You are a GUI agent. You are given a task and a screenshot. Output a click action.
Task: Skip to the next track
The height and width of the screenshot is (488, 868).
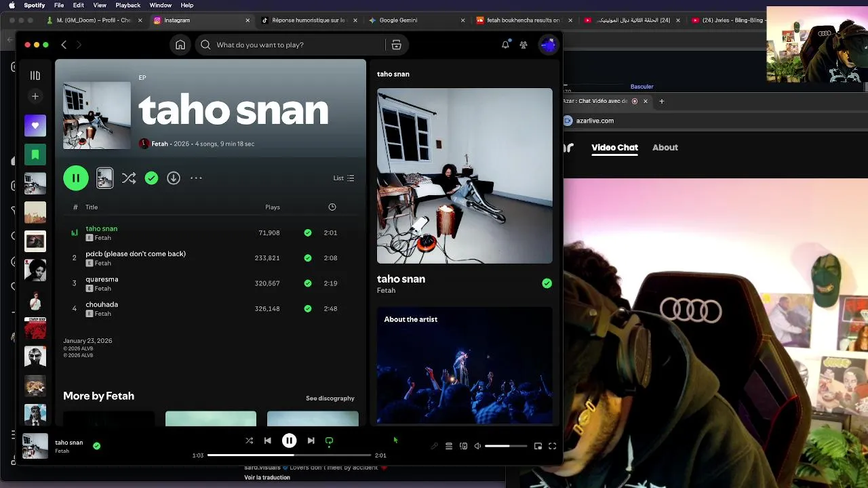click(311, 441)
